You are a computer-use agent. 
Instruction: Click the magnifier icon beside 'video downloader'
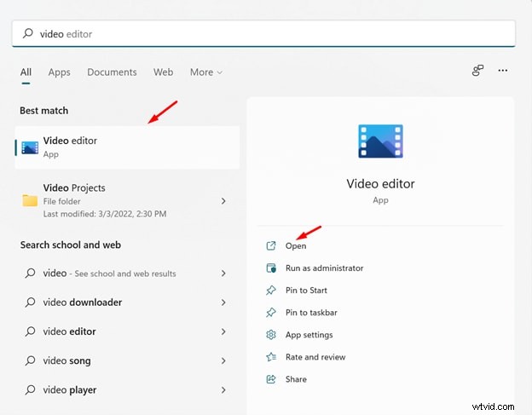coord(30,303)
